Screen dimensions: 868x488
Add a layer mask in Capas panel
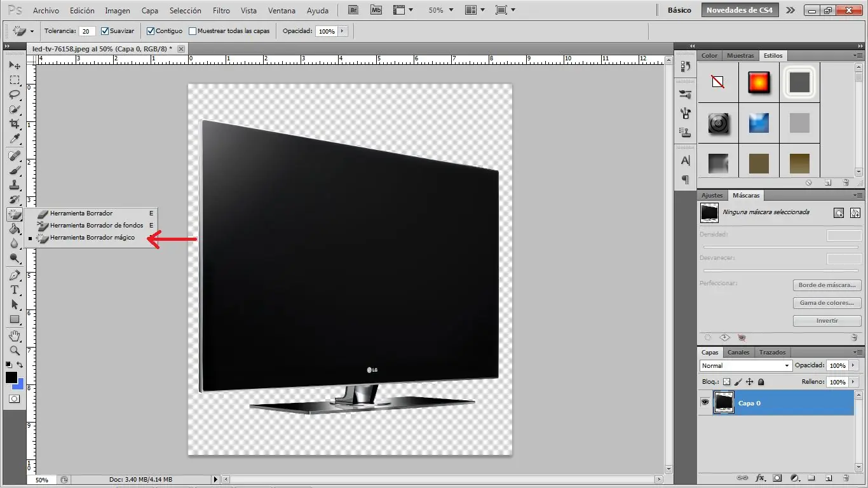(776, 478)
